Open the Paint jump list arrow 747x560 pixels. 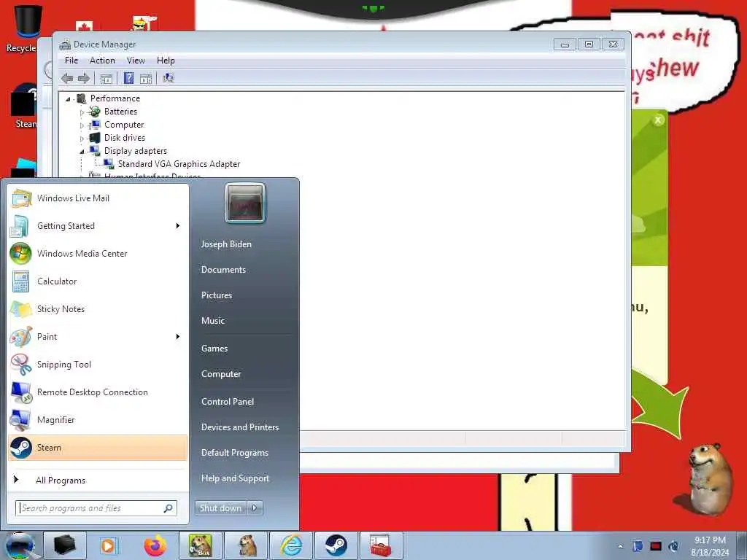pyautogui.click(x=178, y=337)
